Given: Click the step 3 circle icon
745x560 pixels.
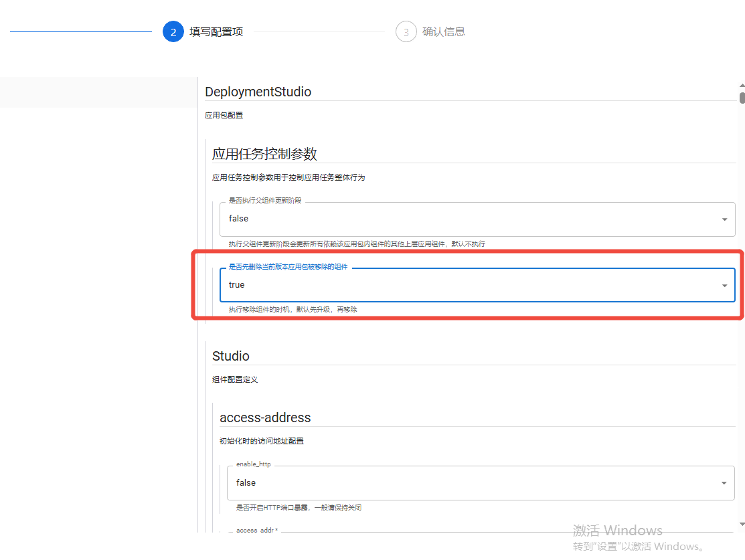Looking at the screenshot, I should [x=406, y=32].
